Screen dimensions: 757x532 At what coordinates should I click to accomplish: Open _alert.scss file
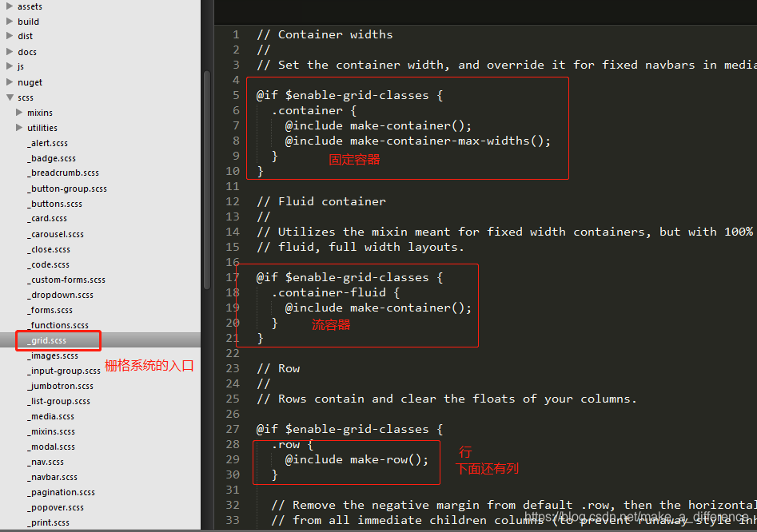(x=47, y=143)
